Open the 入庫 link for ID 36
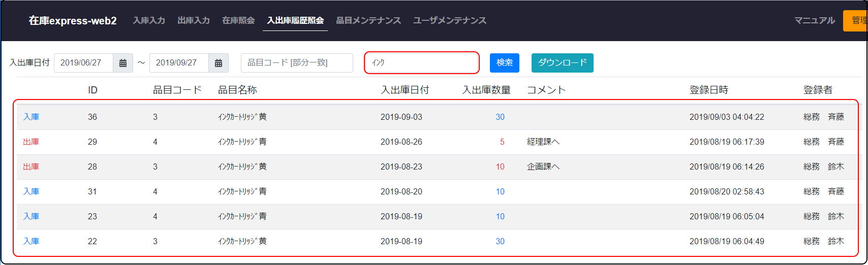Image resolution: width=868 pixels, height=265 pixels. coord(31,117)
